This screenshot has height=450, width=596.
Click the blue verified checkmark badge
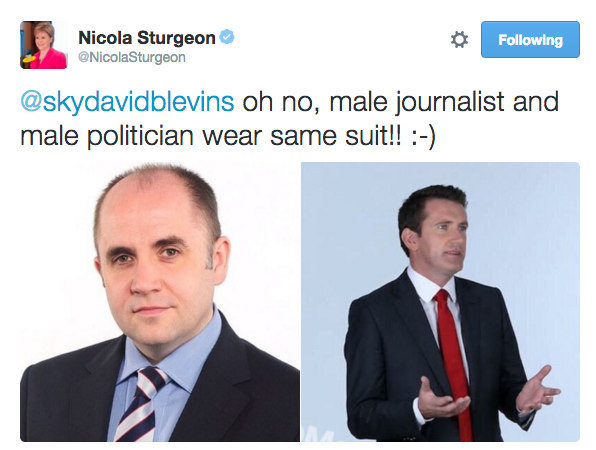coord(227,37)
